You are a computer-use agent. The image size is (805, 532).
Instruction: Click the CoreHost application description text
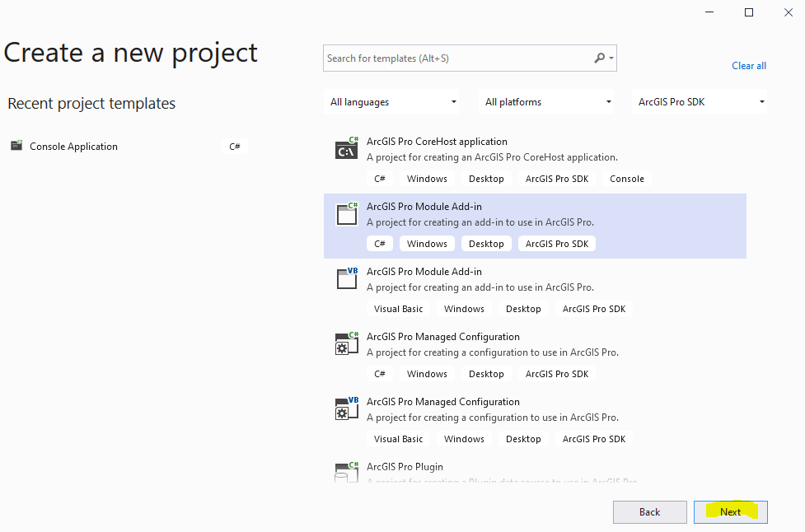[493, 157]
